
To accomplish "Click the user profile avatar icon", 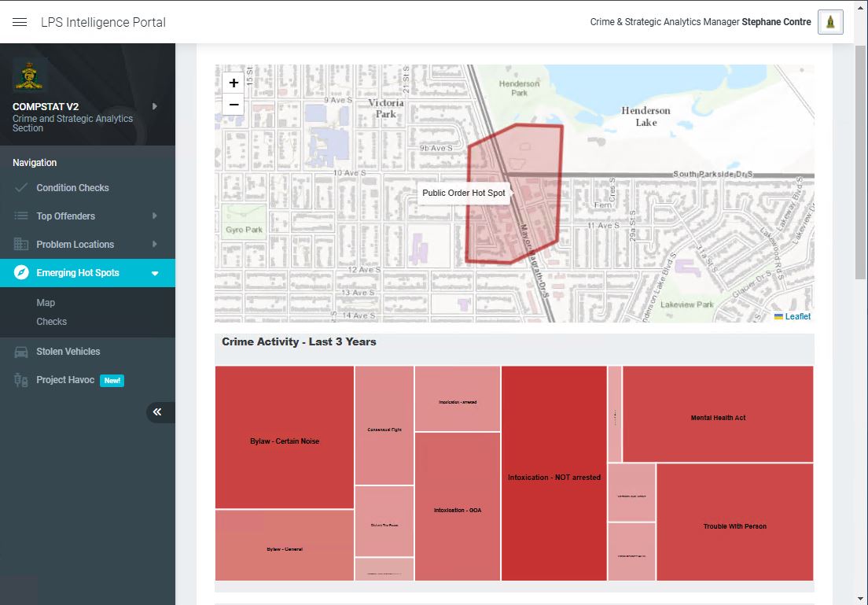I will pos(830,22).
